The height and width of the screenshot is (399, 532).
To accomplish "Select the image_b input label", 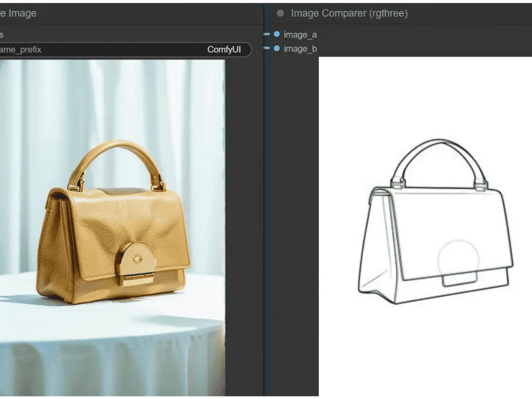I will tap(300, 49).
